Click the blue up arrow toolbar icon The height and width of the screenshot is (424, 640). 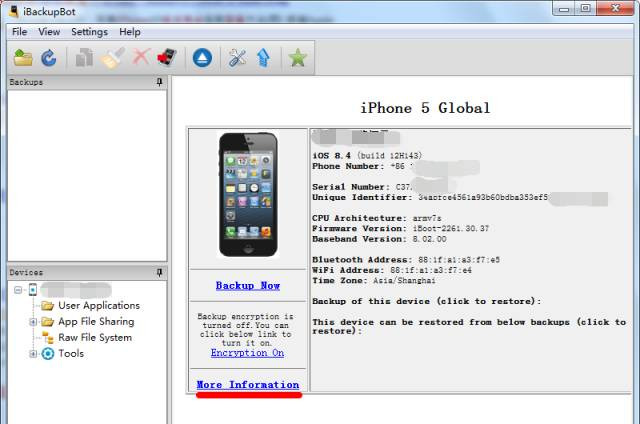264,58
